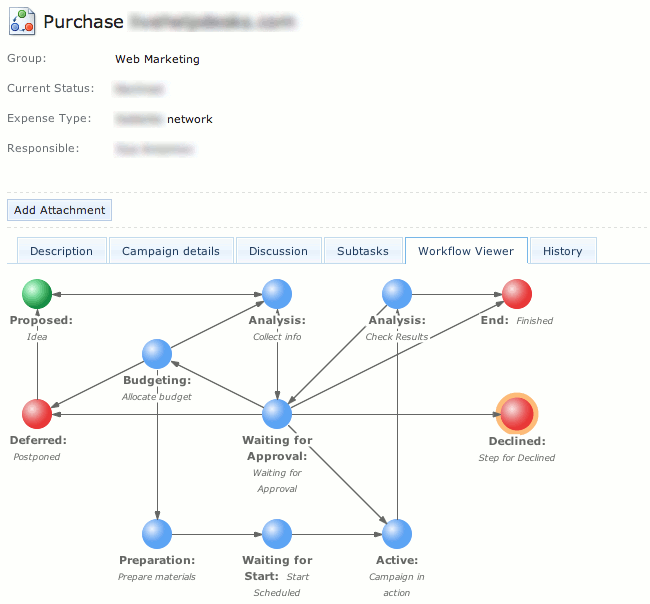Select the Workflow Viewer tab
Screen dimensions: 650x604
point(466,251)
